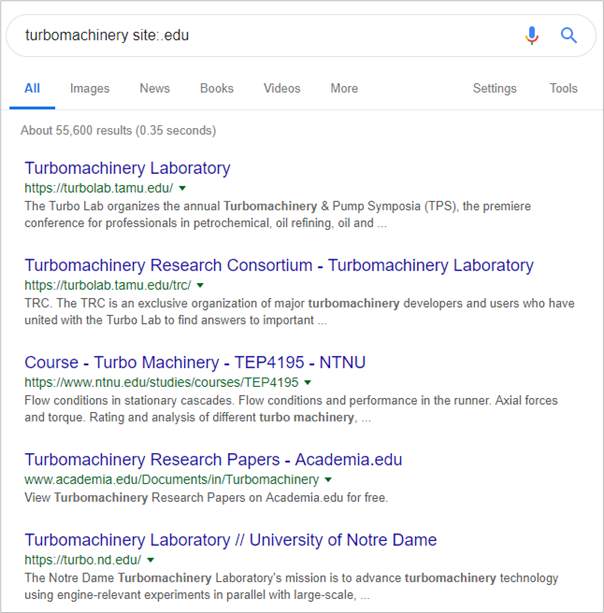Click the blue magnifying glass search icon

point(568,36)
